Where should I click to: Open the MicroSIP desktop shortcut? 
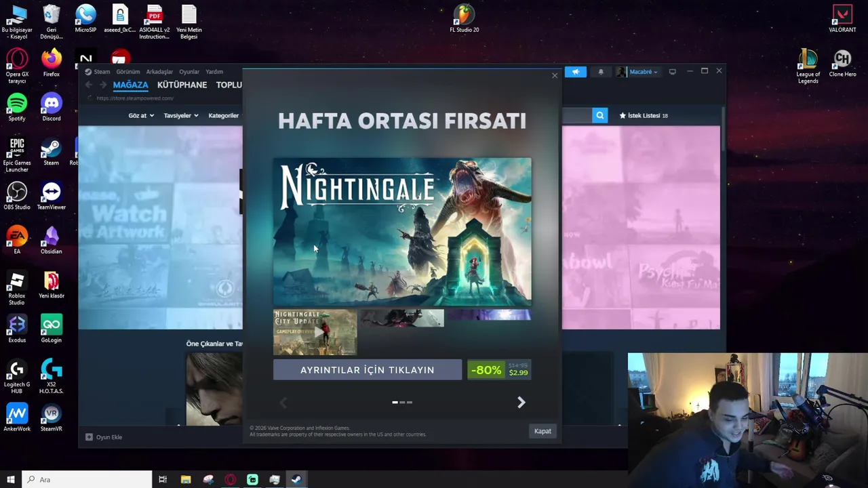pyautogui.click(x=85, y=18)
